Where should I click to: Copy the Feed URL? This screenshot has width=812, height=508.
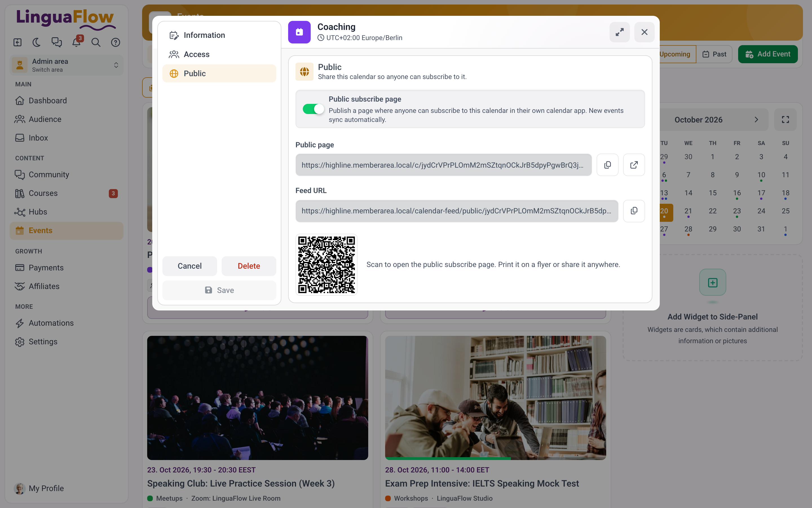tap(634, 211)
